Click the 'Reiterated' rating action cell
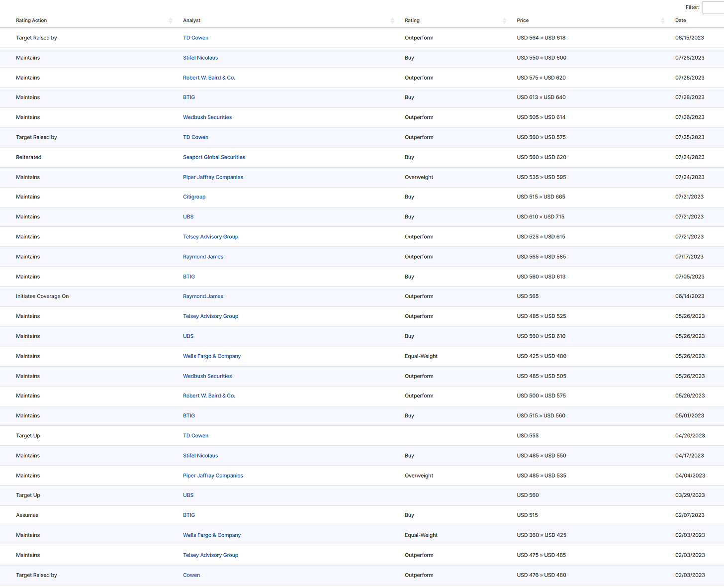The width and height of the screenshot is (724, 588). tap(29, 157)
